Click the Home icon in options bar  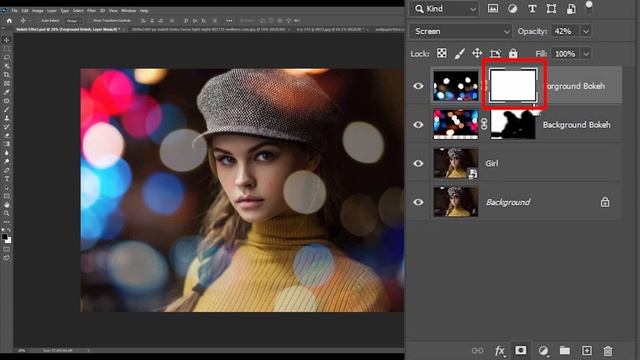pos(9,21)
